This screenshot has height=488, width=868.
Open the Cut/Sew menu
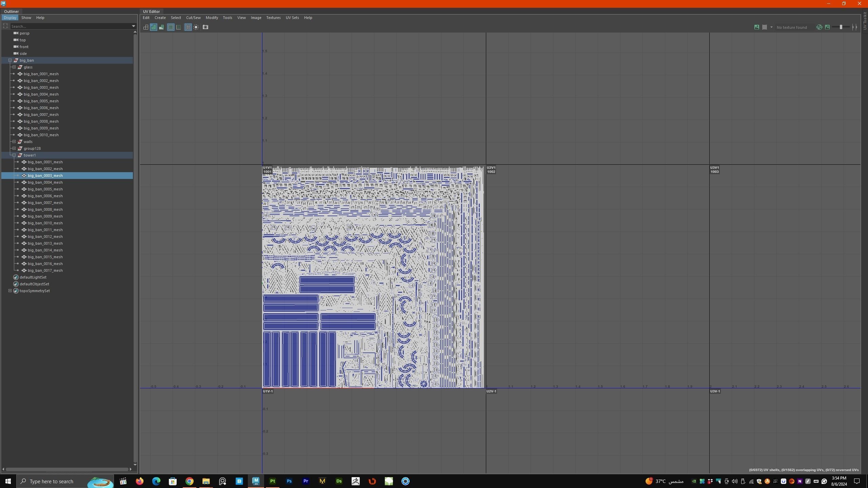(193, 18)
